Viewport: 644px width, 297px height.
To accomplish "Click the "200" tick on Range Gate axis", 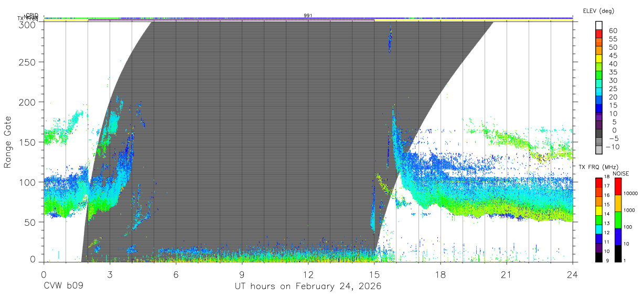I will tap(28, 102).
